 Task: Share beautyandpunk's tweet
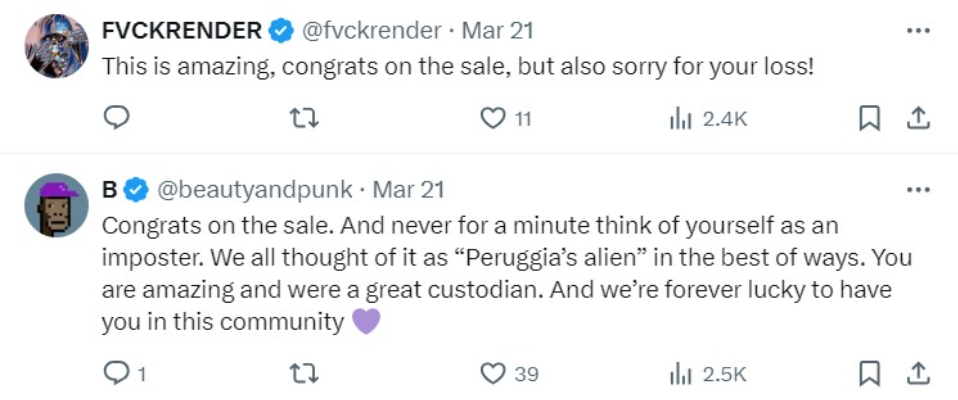(x=917, y=373)
